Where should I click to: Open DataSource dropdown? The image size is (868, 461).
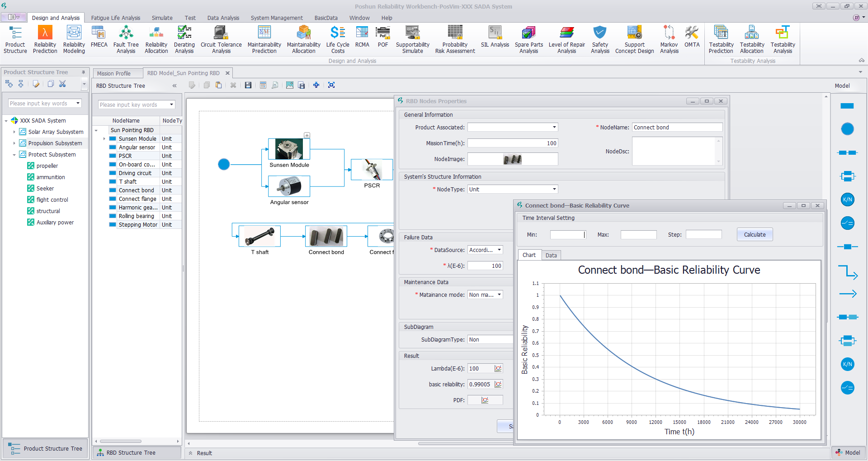[499, 250]
